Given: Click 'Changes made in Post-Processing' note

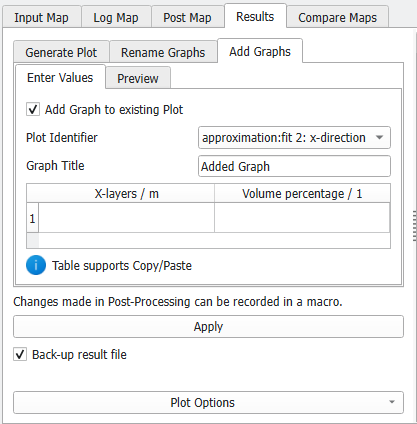Looking at the screenshot, I should click(x=178, y=302).
